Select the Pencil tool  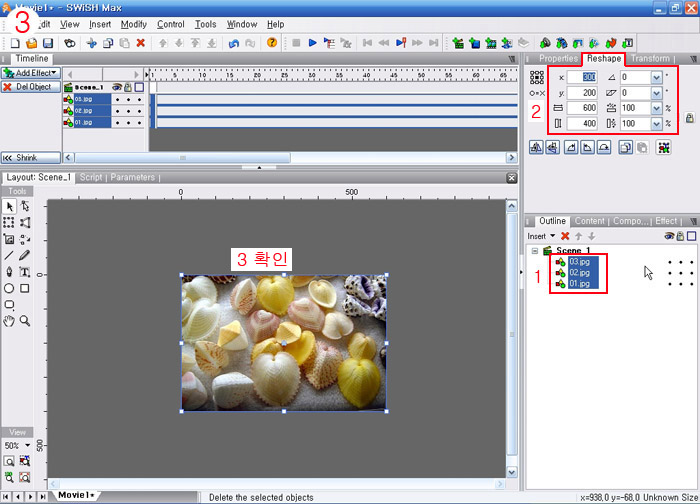(x=25, y=255)
